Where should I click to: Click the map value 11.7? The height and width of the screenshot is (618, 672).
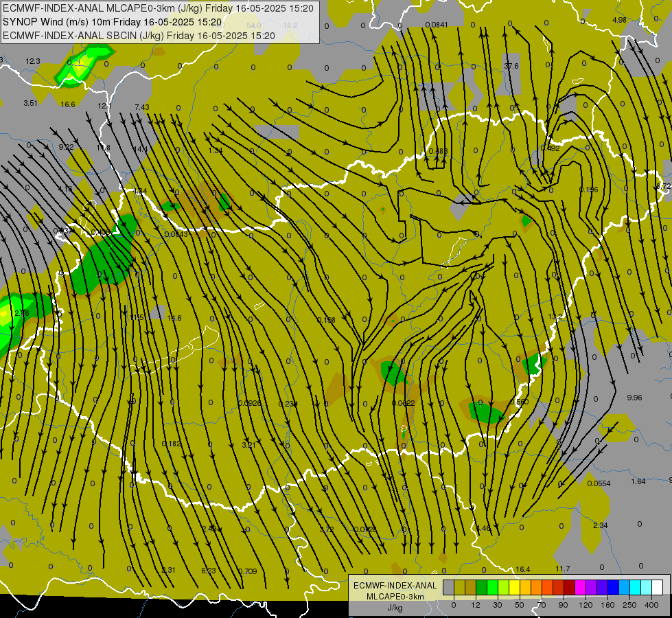point(563,569)
